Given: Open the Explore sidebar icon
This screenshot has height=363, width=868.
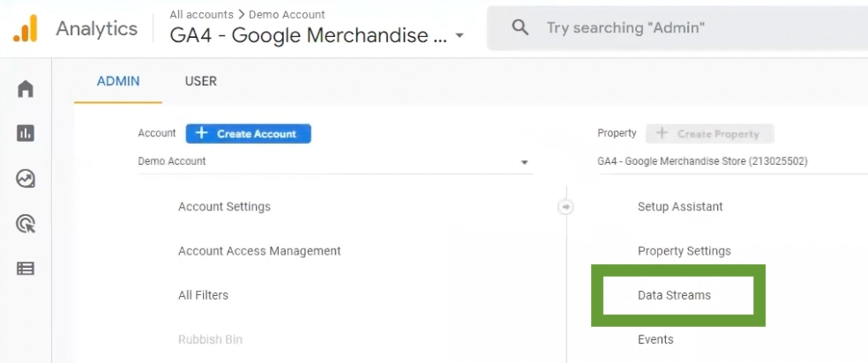Looking at the screenshot, I should [26, 179].
